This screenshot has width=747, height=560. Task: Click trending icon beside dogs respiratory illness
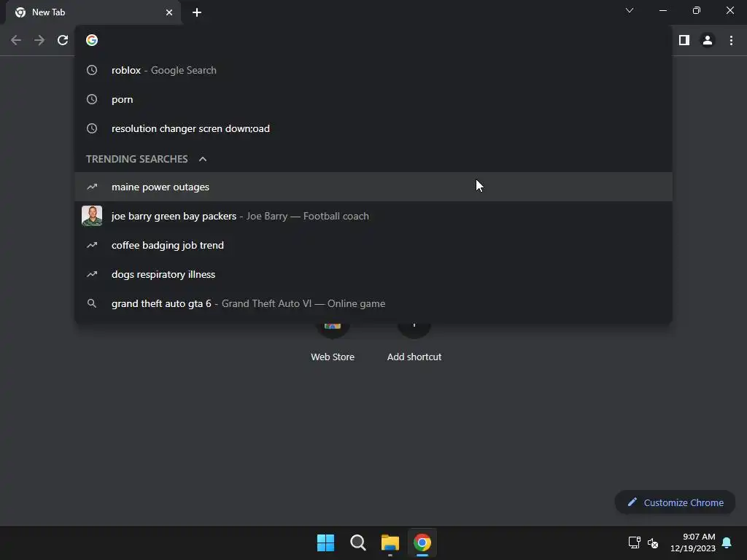point(91,274)
